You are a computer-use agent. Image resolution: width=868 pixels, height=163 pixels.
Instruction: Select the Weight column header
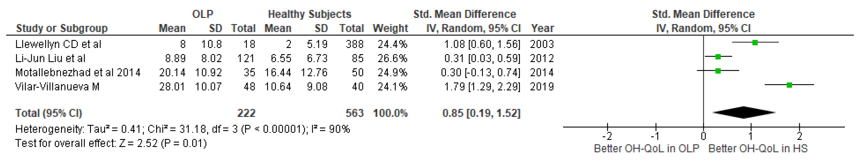pos(390,28)
